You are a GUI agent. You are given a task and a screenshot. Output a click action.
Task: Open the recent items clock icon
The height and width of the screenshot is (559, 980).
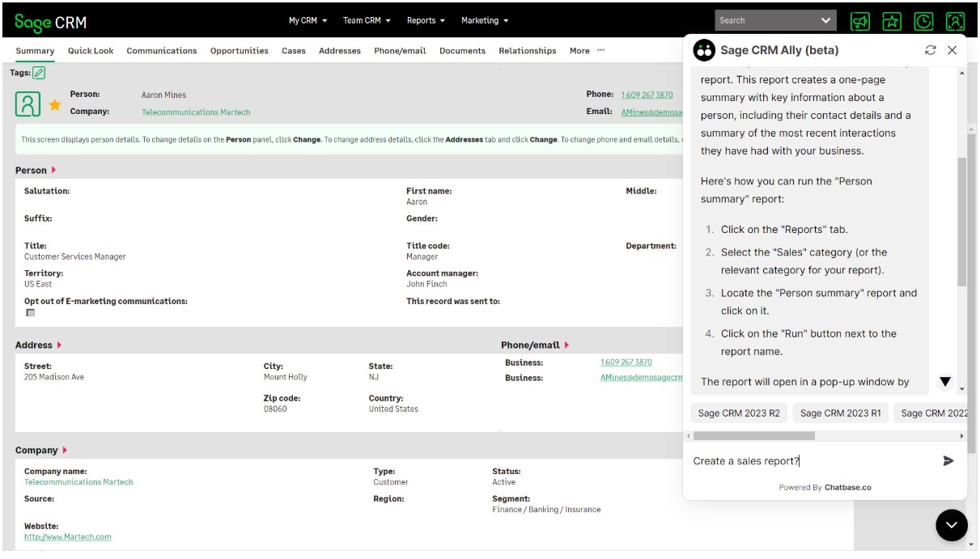tap(923, 22)
